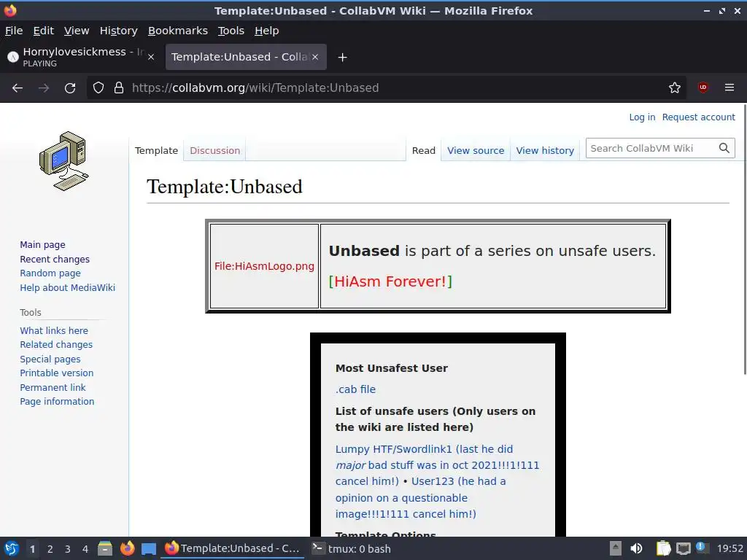This screenshot has width=747, height=560.
Task: Open the Lubuntu start menu icon
Action: coord(12,548)
